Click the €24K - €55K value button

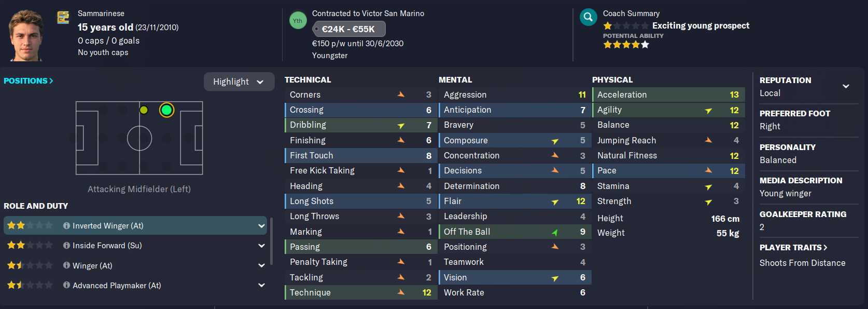tap(348, 29)
